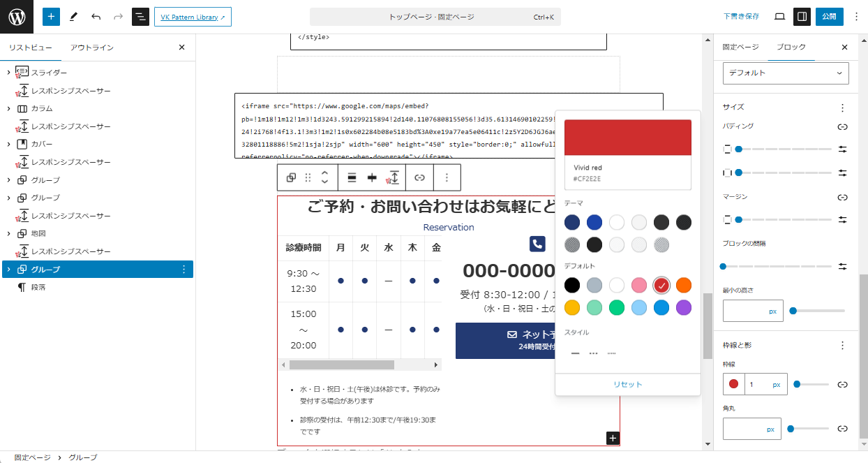
Task: Click the undo arrow icon
Action: pos(96,17)
